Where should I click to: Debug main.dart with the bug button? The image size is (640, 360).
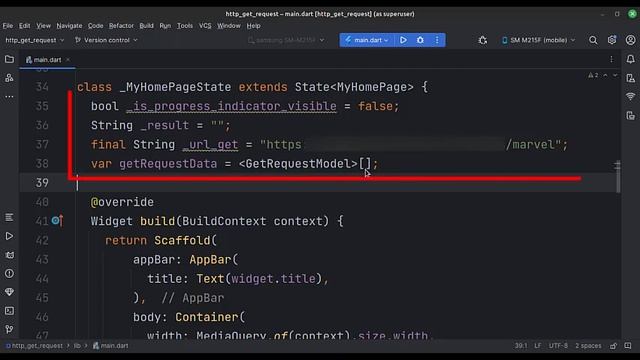[420, 40]
